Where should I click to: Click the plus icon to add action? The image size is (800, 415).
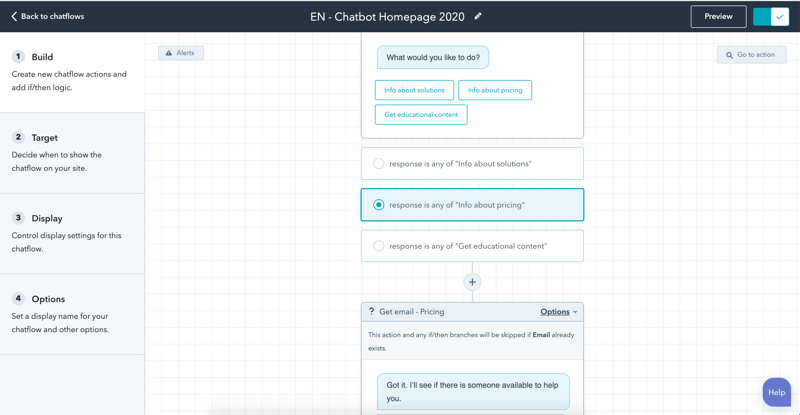click(472, 282)
